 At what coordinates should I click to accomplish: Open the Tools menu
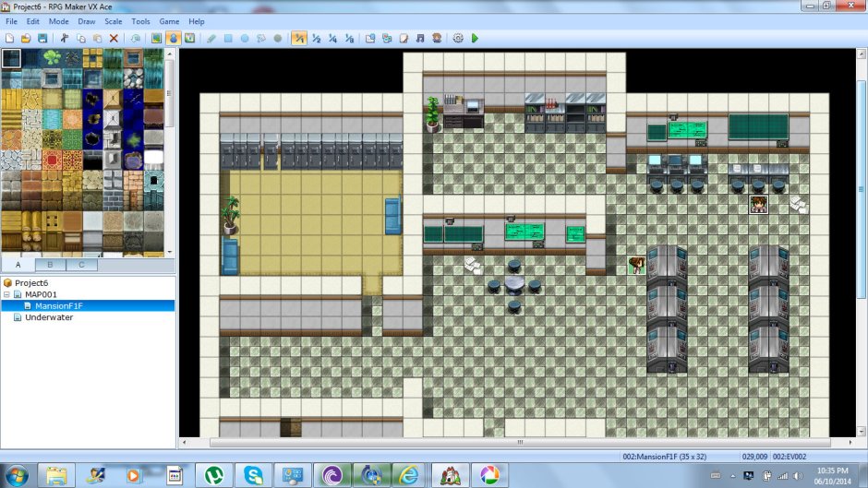click(x=140, y=21)
